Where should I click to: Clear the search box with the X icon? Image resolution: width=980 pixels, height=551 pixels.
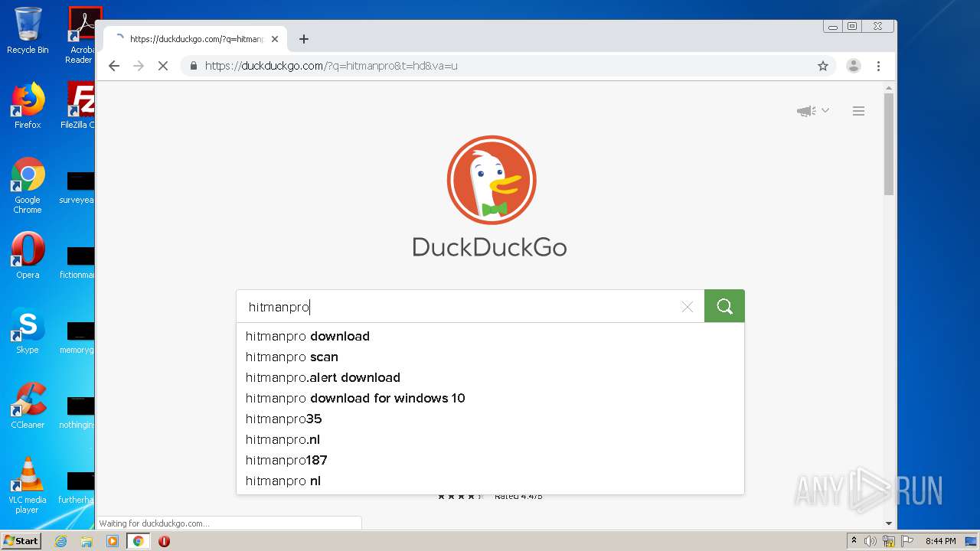[687, 307]
